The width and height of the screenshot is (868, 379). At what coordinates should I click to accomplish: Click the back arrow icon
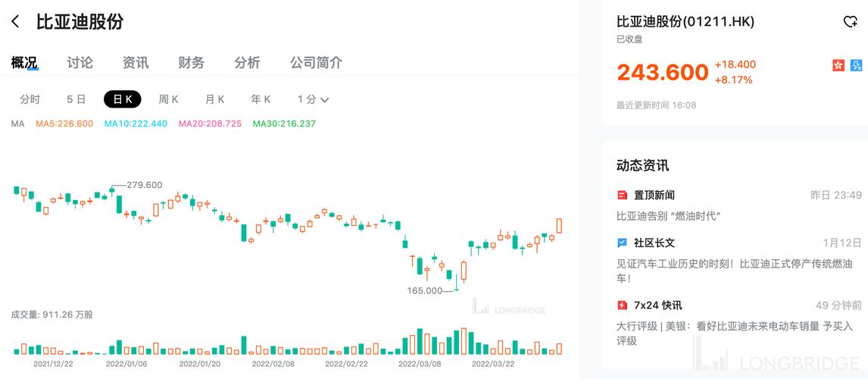click(15, 22)
